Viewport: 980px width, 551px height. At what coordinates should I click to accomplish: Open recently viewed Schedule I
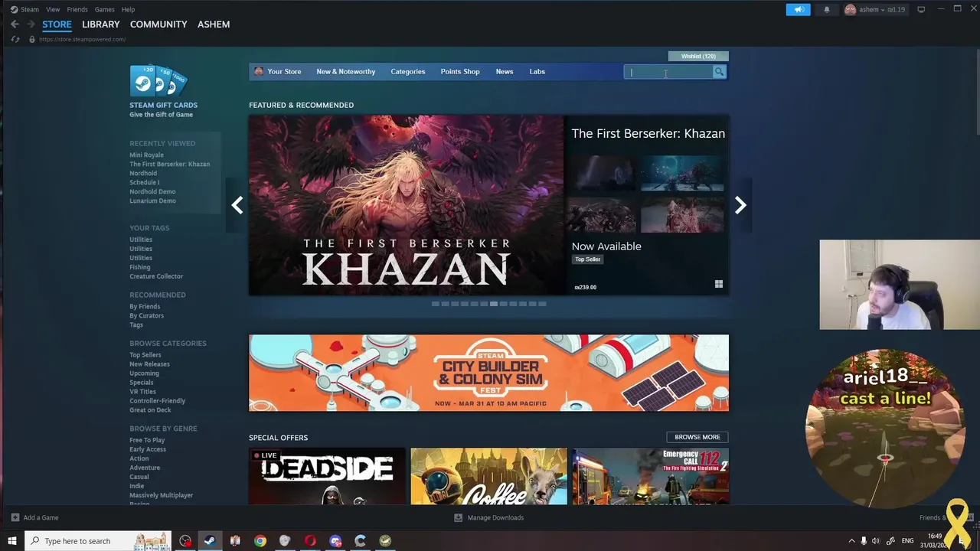(144, 182)
